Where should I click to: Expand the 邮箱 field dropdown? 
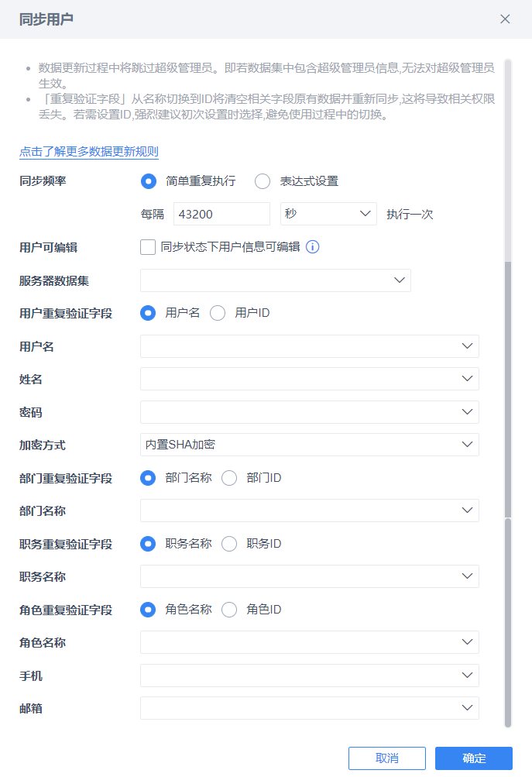[309, 708]
